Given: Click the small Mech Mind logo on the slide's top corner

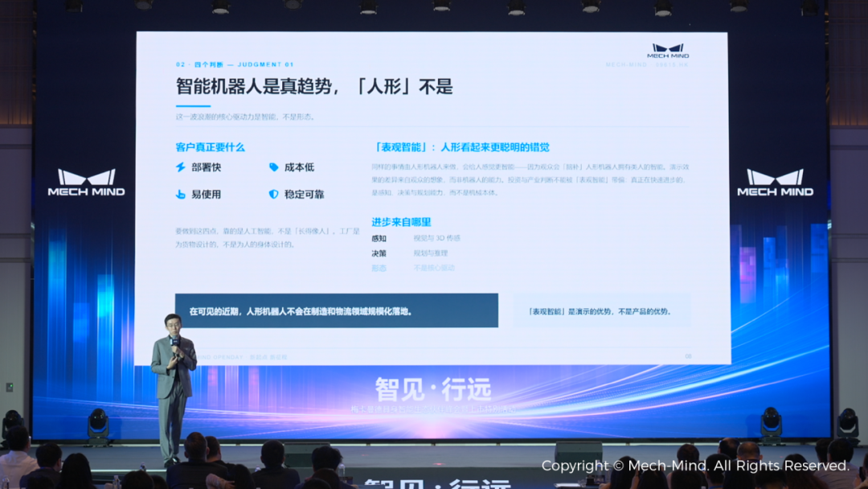Looking at the screenshot, I should pyautogui.click(x=668, y=51).
